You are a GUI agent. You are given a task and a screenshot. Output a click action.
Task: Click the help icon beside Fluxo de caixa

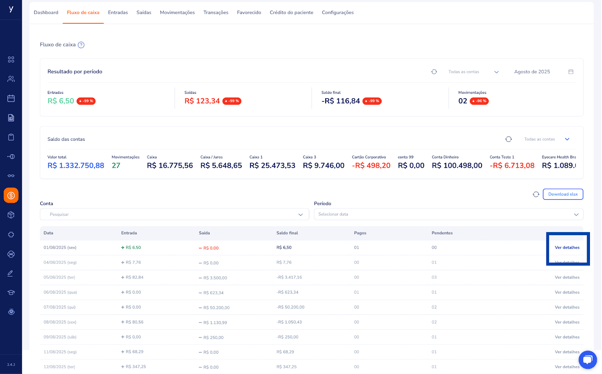coord(81,45)
